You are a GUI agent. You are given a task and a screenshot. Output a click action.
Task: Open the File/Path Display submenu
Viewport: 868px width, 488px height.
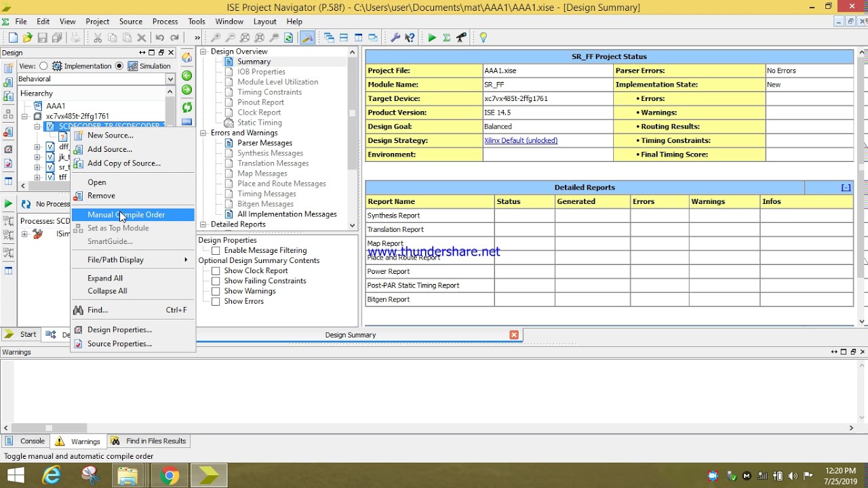(133, 260)
